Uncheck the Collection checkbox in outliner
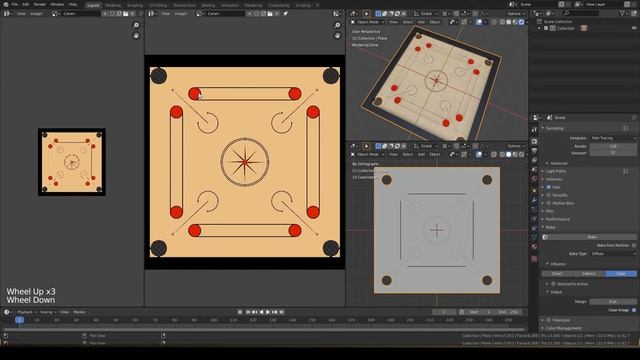 pos(546,28)
